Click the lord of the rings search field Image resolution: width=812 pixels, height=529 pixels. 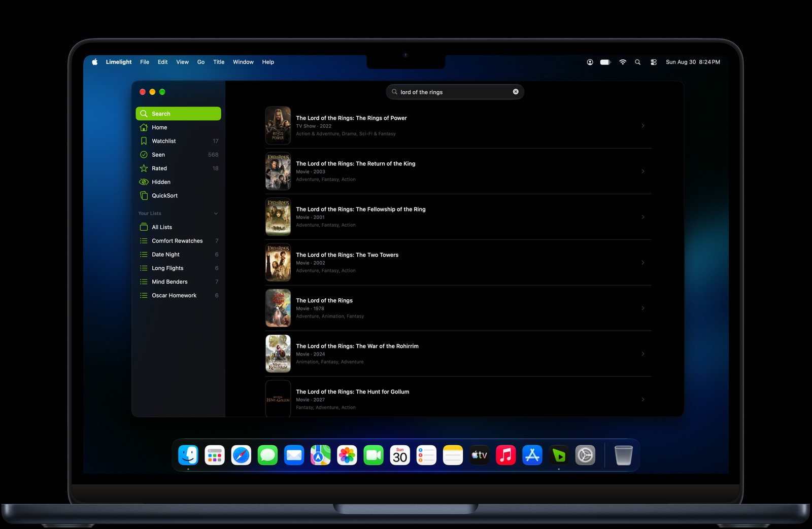point(455,92)
